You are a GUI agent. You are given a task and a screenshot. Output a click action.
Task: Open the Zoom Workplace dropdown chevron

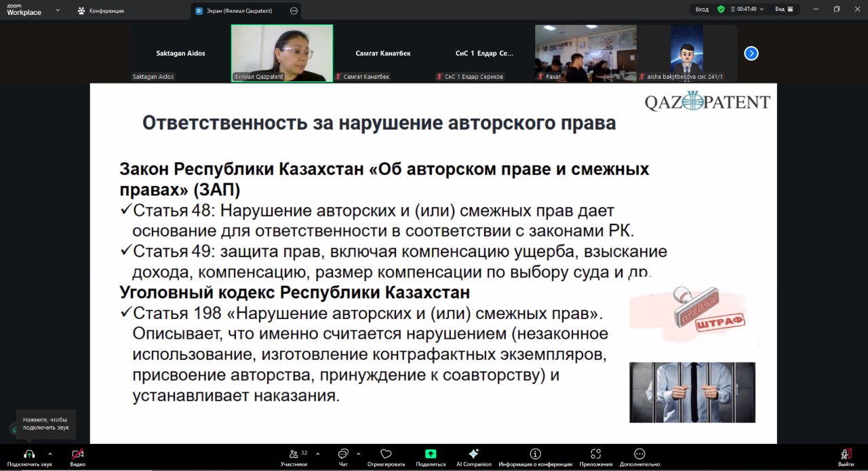point(58,10)
